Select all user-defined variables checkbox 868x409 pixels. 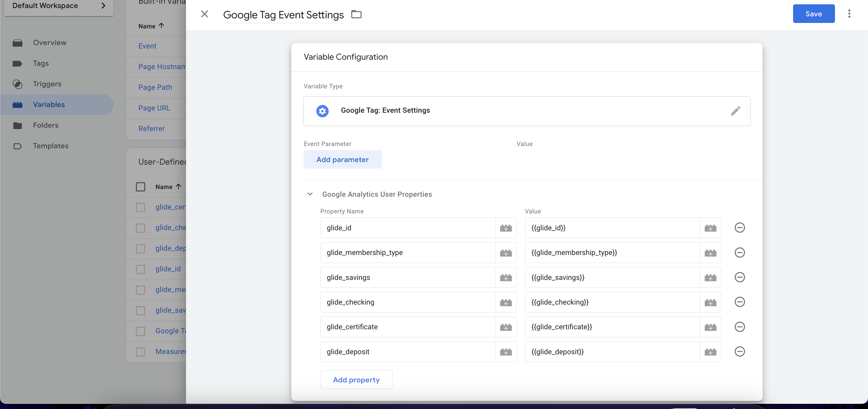(141, 187)
